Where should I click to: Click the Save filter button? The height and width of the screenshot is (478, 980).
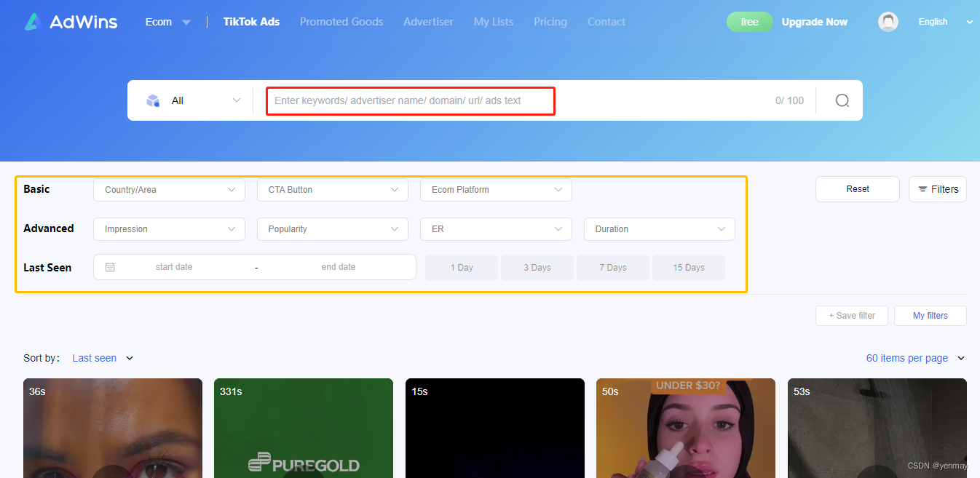(852, 316)
